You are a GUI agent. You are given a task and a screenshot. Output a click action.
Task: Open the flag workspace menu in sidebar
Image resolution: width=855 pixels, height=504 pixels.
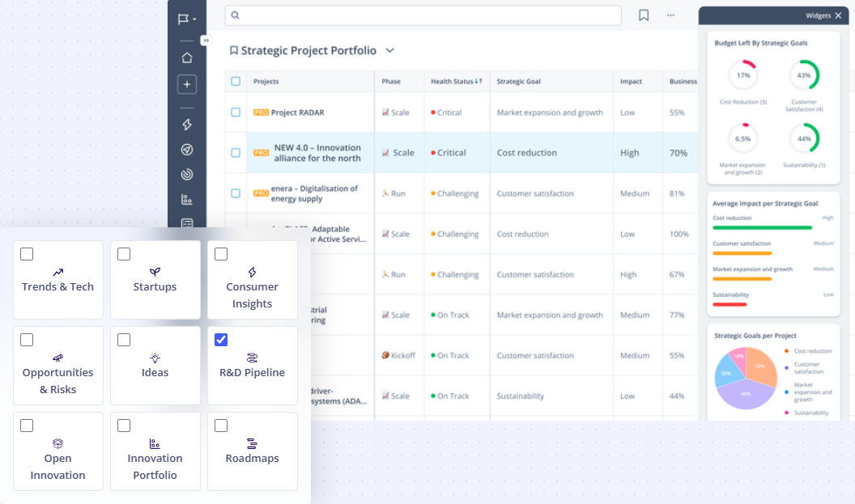186,19
